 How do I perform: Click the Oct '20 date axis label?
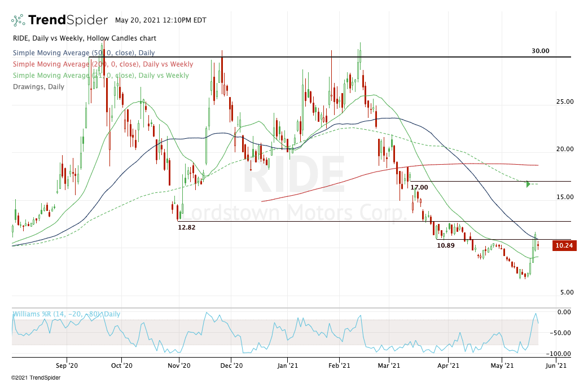pos(122,366)
